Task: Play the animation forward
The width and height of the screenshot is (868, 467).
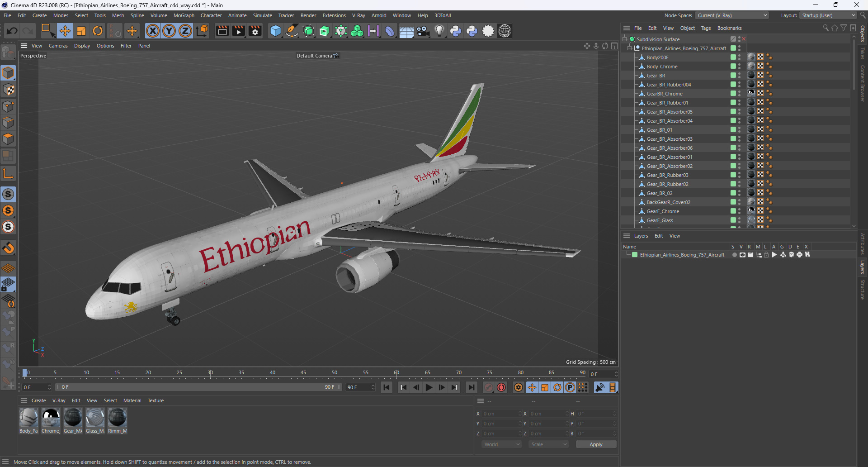Action: [x=429, y=387]
